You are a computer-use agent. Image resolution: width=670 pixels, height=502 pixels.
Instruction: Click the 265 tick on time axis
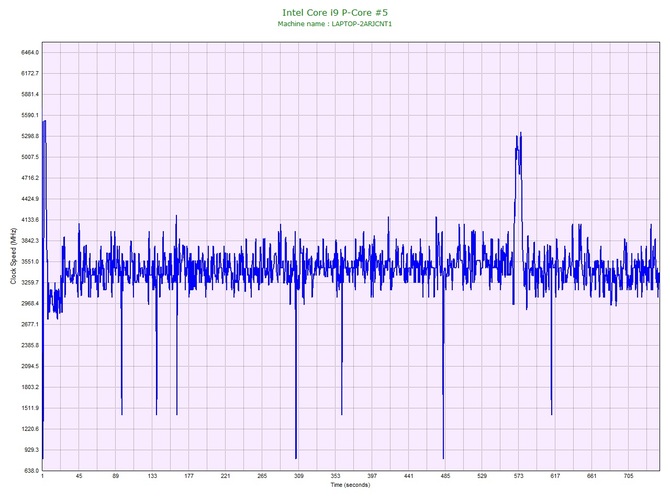262,476
